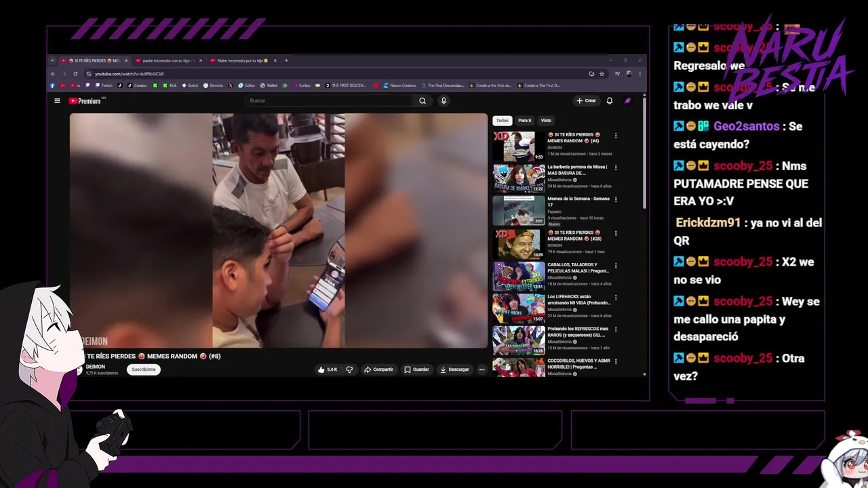Image resolution: width=868 pixels, height=488 pixels.
Task: Open Memes de la Semana thumbnail
Action: pyautogui.click(x=519, y=211)
